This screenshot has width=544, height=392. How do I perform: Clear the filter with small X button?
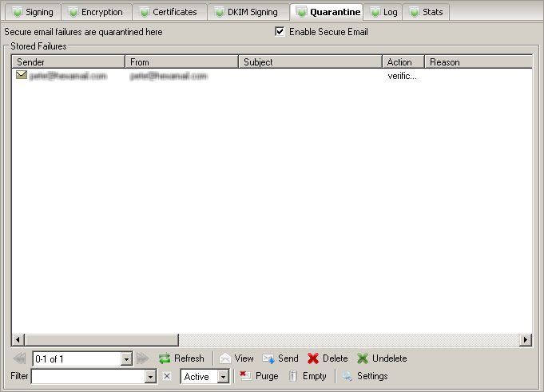pos(167,376)
